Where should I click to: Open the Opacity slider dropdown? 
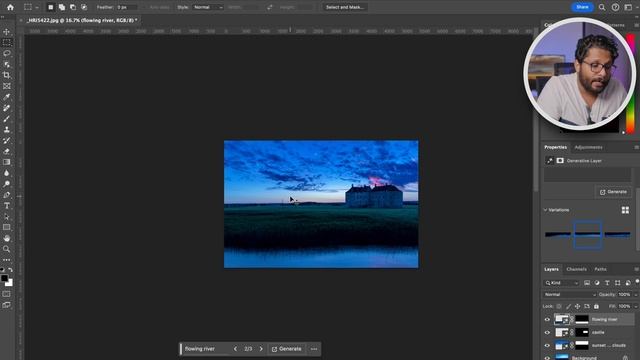(635, 295)
